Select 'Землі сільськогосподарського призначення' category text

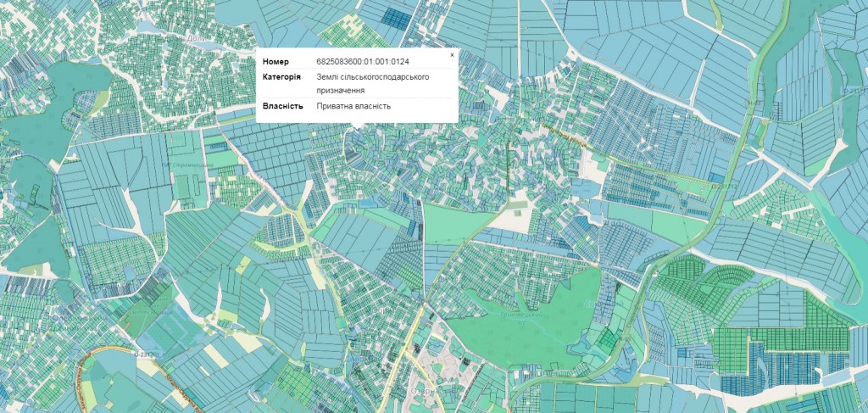372,83
